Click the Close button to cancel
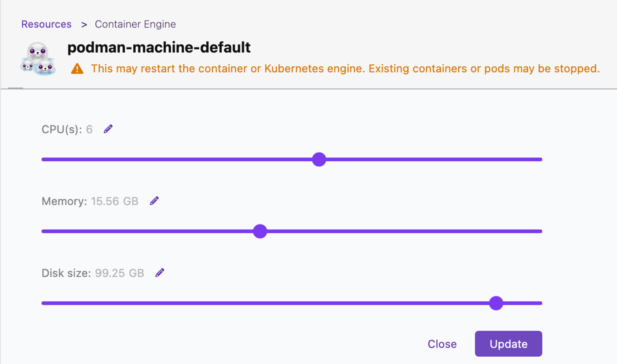 click(442, 344)
